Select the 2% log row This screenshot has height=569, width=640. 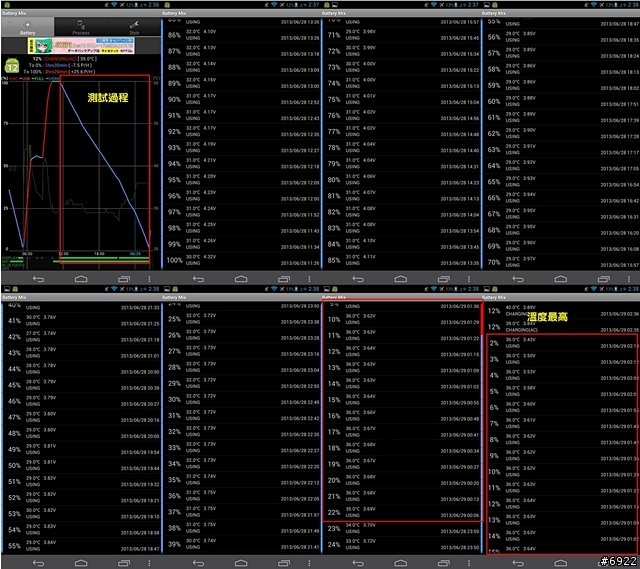click(562, 343)
